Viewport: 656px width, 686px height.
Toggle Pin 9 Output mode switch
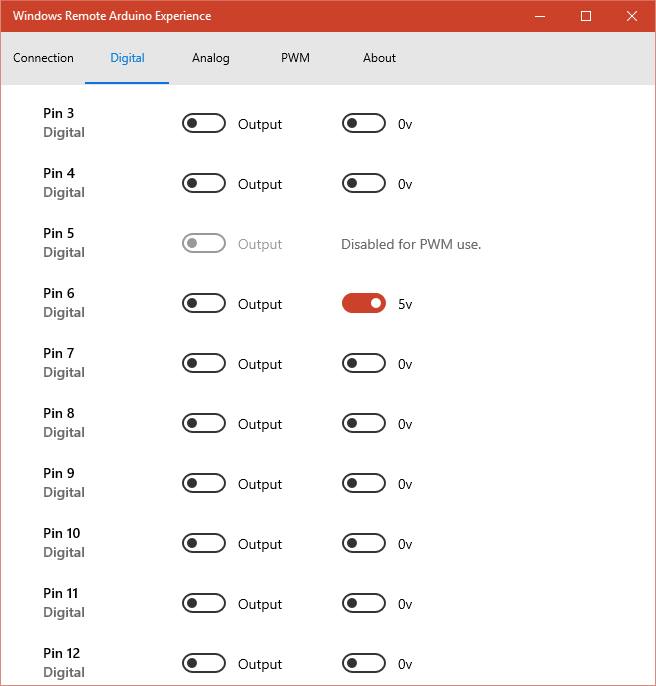pos(204,483)
